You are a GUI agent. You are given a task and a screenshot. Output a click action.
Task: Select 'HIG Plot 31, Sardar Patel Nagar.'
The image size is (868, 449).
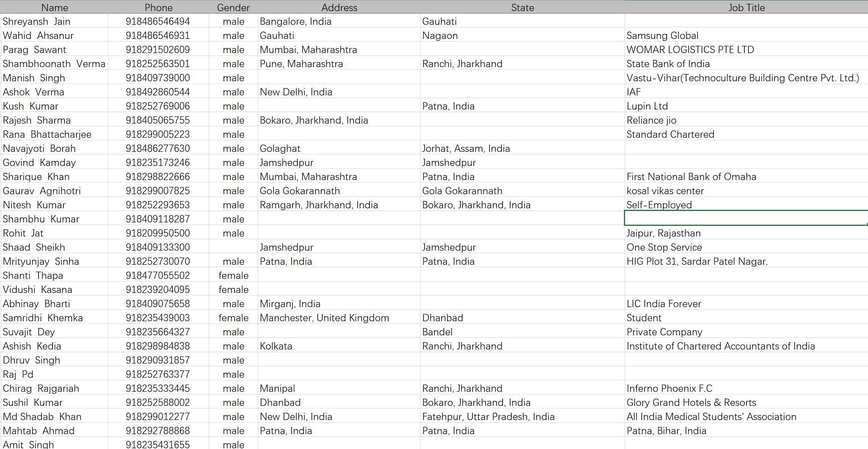[746, 261]
